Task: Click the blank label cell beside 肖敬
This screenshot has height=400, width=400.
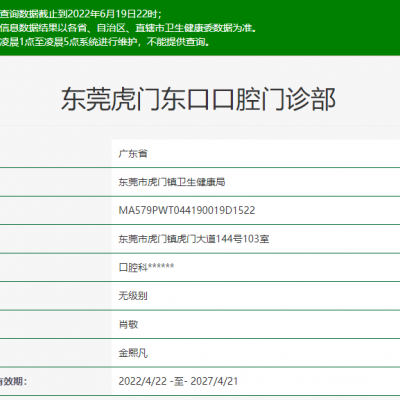Action: click(55, 324)
